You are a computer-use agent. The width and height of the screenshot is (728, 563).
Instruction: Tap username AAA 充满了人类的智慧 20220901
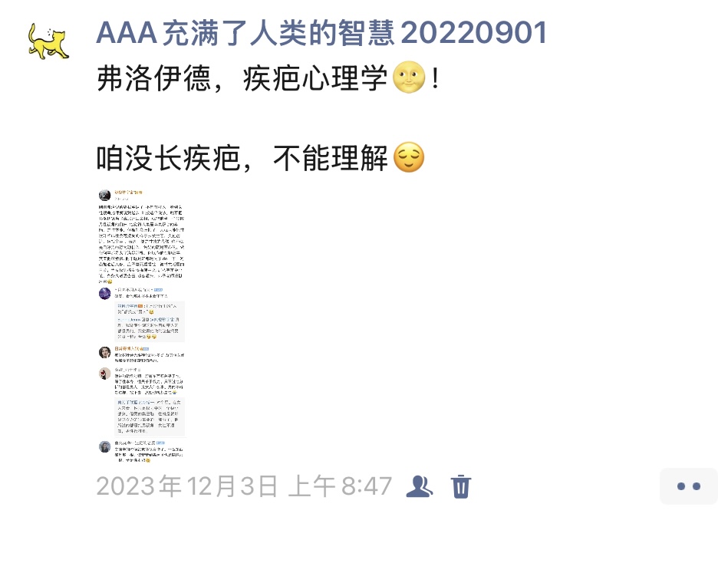(321, 34)
